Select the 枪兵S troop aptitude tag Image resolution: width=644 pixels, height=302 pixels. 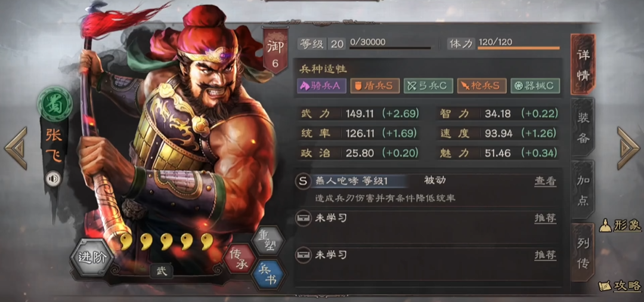(x=481, y=85)
